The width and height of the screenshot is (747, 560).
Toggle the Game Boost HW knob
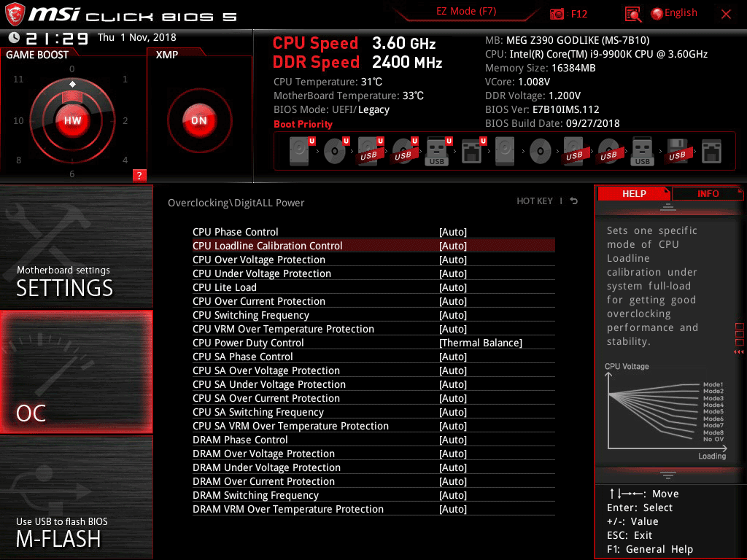pos(72,120)
